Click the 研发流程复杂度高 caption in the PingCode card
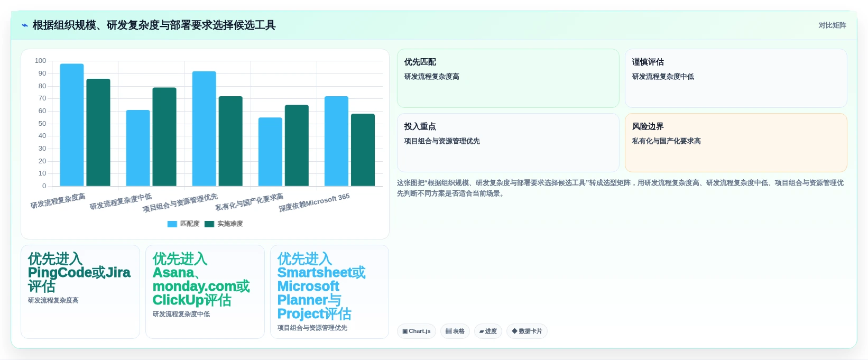 click(x=53, y=300)
